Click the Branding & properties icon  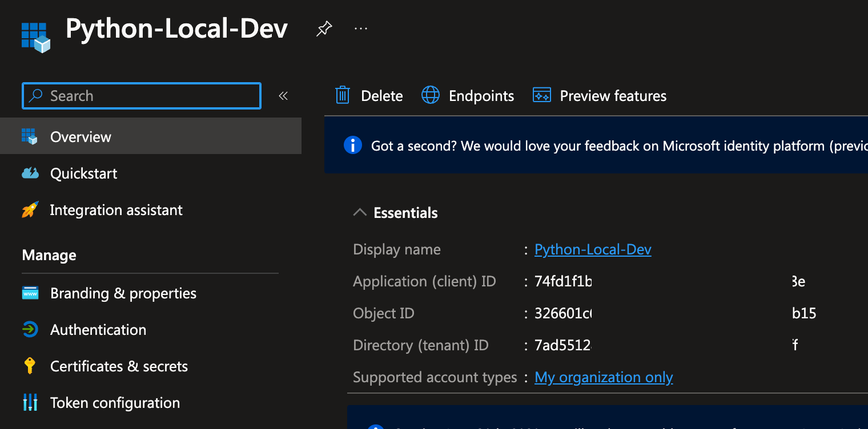pos(30,293)
